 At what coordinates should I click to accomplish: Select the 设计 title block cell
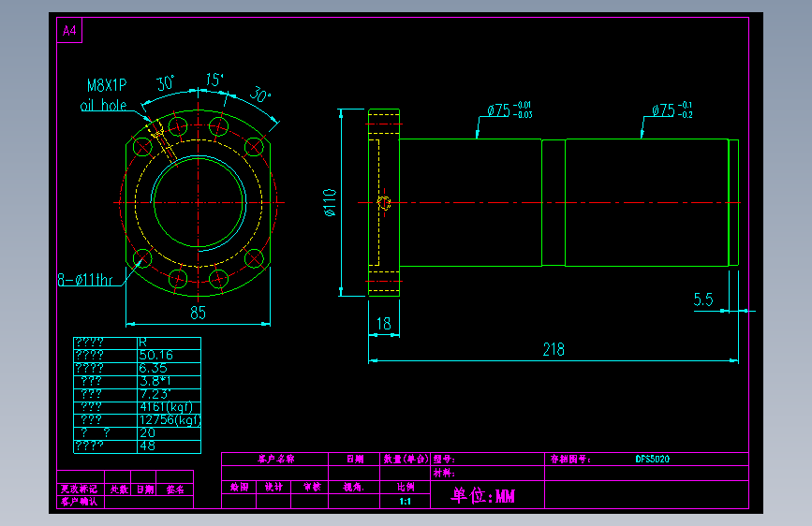click(x=273, y=488)
